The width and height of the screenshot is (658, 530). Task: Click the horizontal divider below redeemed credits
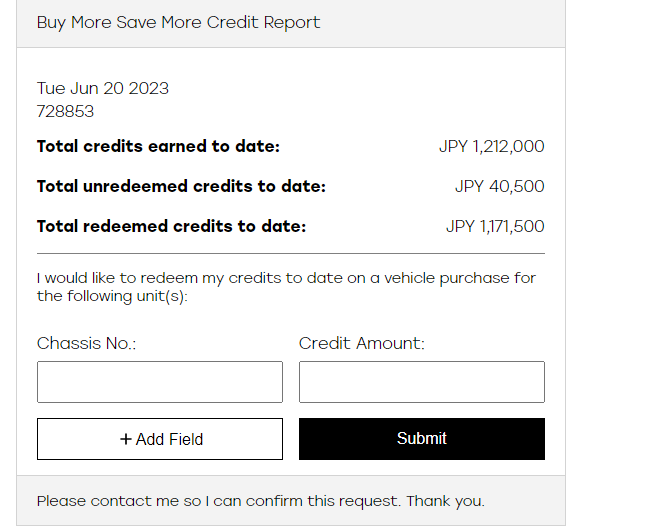(291, 253)
